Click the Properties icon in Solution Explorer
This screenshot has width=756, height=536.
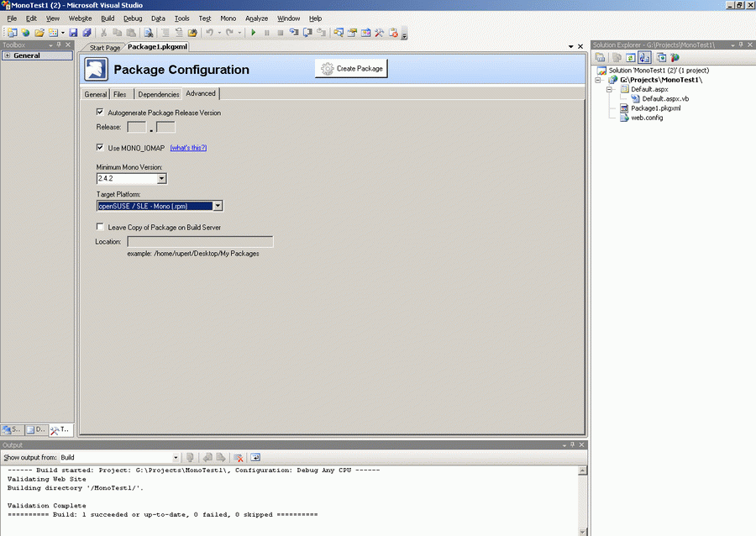coord(600,57)
